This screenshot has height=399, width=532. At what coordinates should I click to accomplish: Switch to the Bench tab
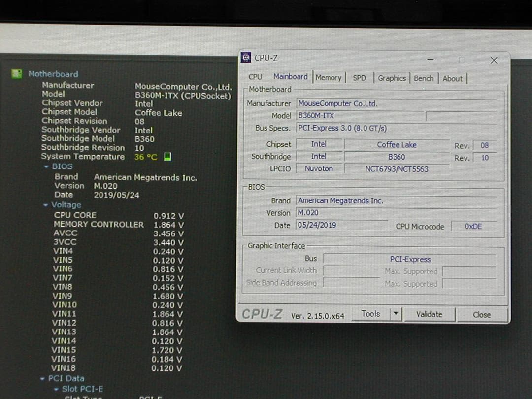pos(424,78)
